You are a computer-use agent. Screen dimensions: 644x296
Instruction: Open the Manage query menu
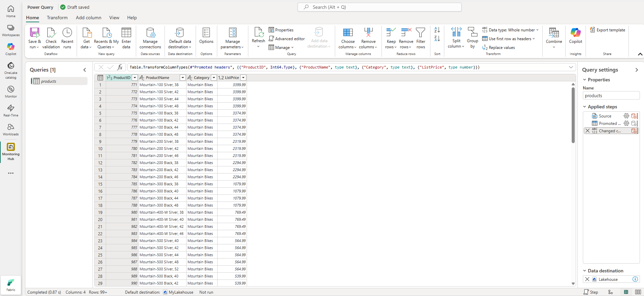(x=281, y=48)
